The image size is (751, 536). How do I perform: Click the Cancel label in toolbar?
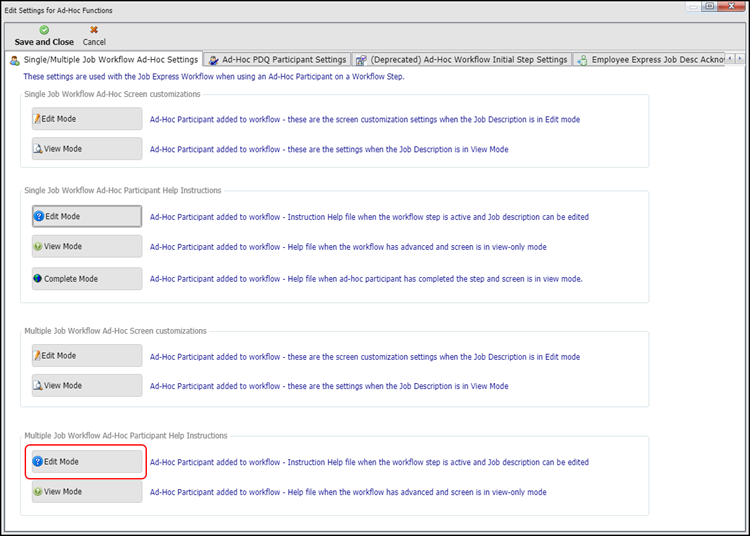point(94,42)
